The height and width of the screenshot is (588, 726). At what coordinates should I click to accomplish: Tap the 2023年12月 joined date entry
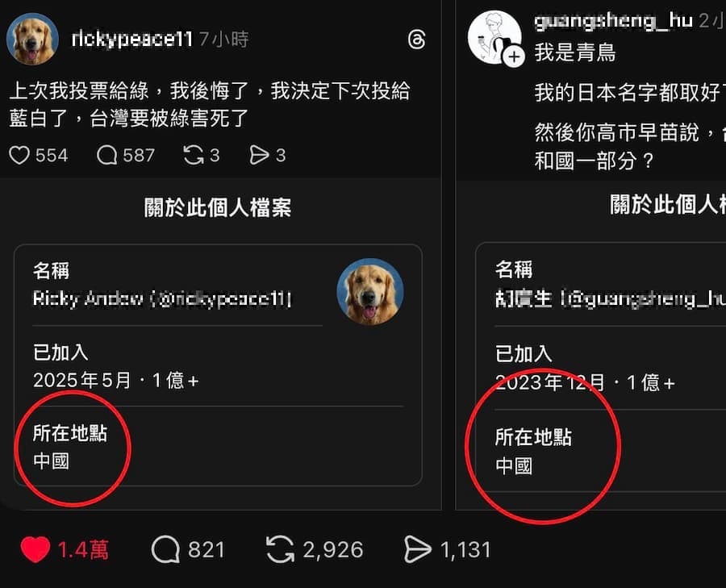click(585, 383)
